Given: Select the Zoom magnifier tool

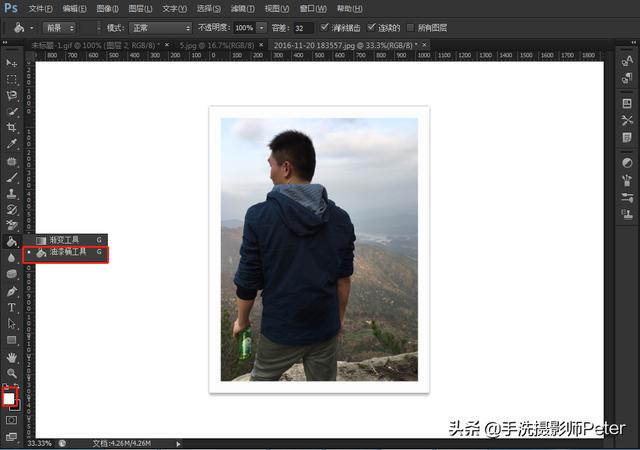Looking at the screenshot, I should pyautogui.click(x=12, y=372).
